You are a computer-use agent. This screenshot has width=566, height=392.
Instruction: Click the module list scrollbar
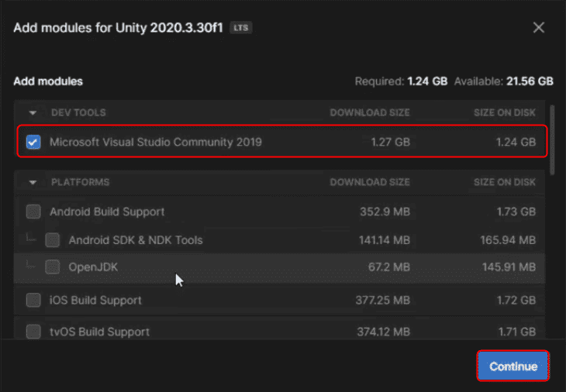click(x=552, y=140)
